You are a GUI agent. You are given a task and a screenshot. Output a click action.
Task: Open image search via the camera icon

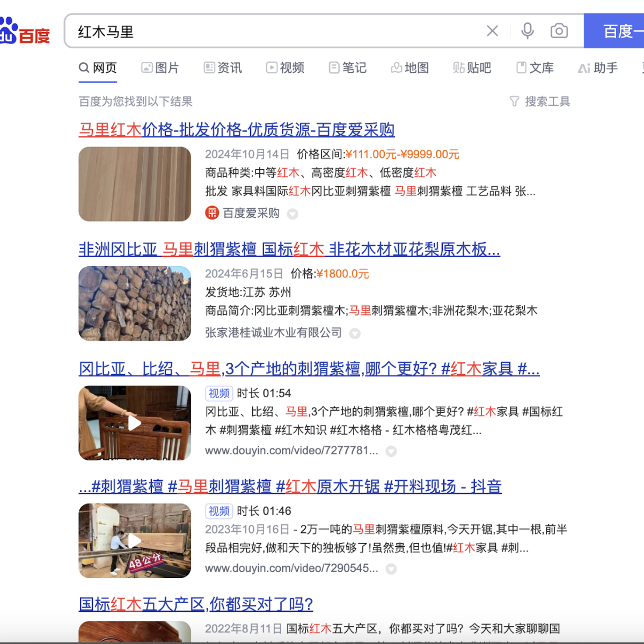pos(559,31)
